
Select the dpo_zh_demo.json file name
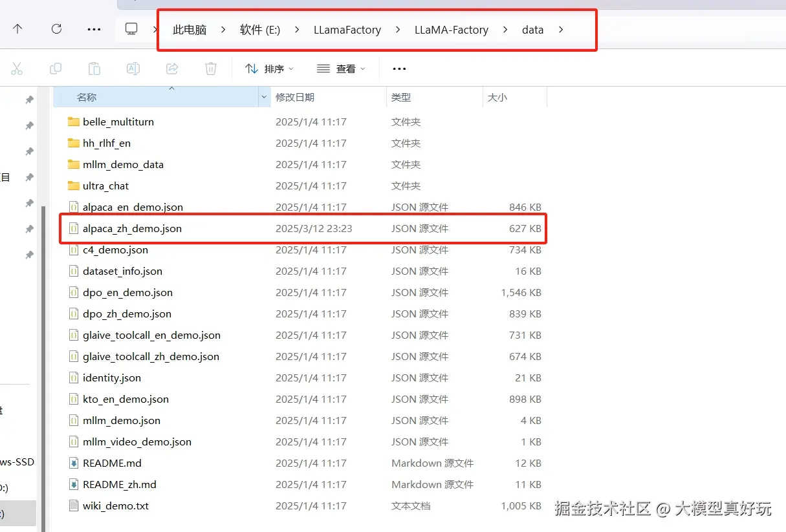click(127, 314)
